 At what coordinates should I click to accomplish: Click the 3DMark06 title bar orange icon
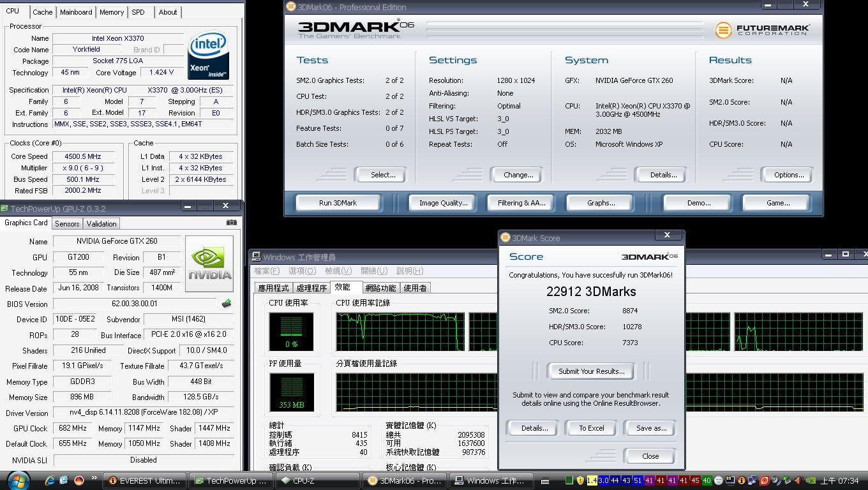click(x=291, y=7)
